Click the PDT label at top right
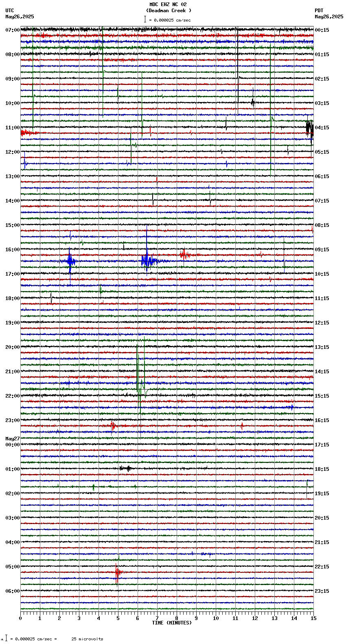The width and height of the screenshot is (346, 644). tap(319, 11)
